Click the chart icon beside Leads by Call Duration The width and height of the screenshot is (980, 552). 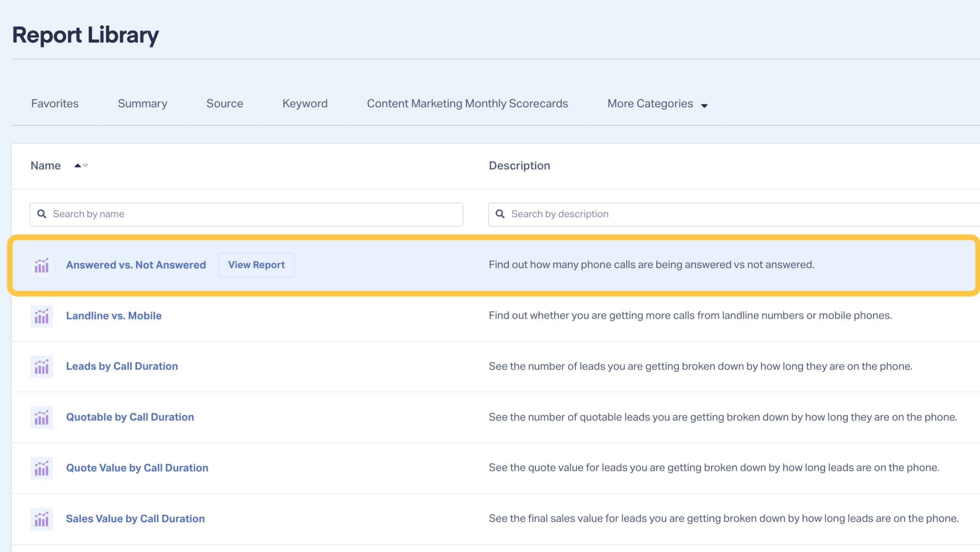(x=42, y=367)
